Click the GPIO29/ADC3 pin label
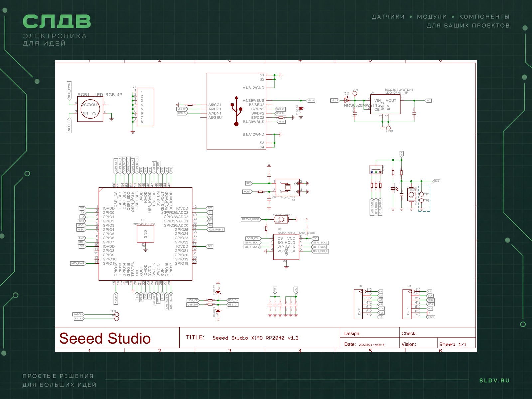This screenshot has height=399, width=532. pos(176,213)
